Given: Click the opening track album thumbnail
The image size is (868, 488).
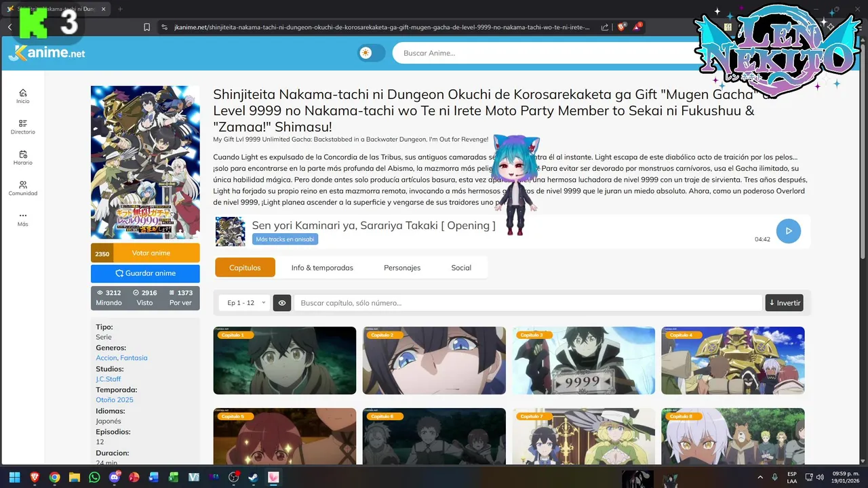Looking at the screenshot, I should click(x=231, y=232).
